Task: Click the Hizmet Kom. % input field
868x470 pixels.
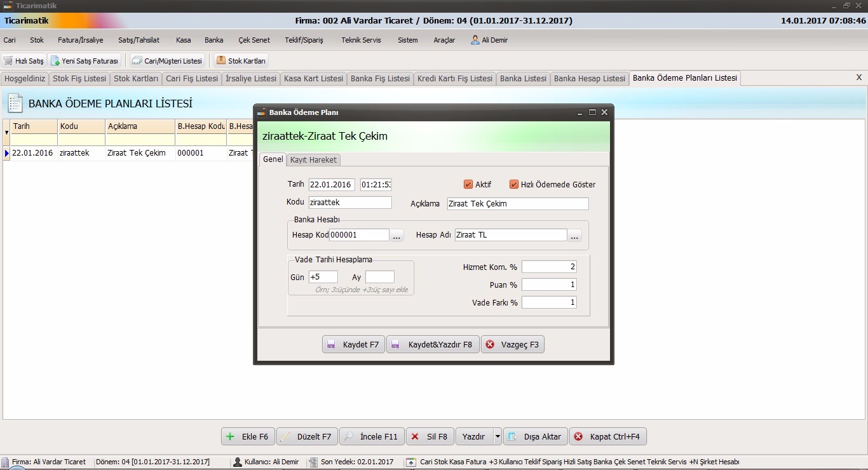Action: coord(548,267)
